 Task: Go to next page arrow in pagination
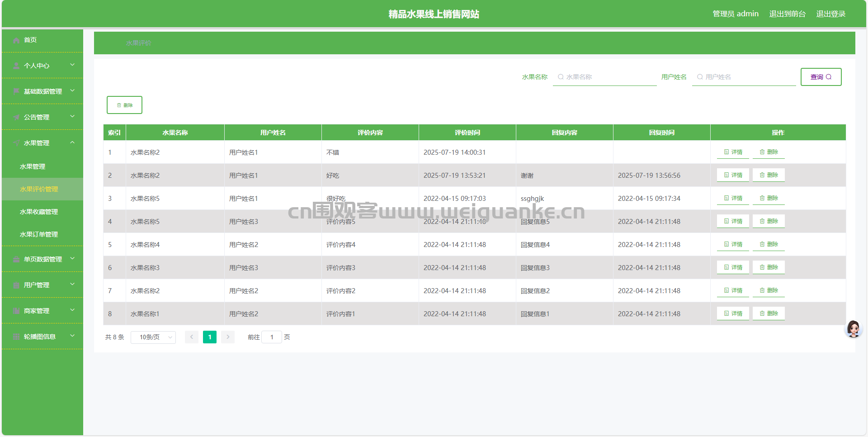228,337
